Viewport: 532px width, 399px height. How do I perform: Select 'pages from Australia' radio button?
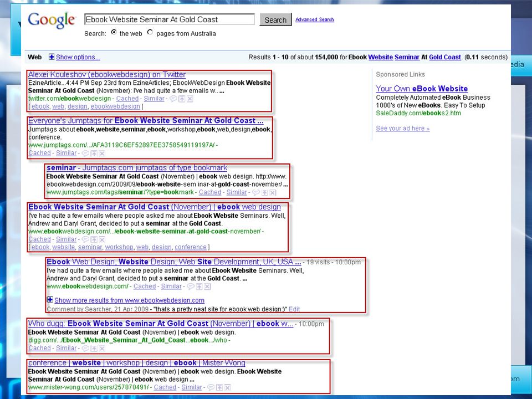(150, 32)
